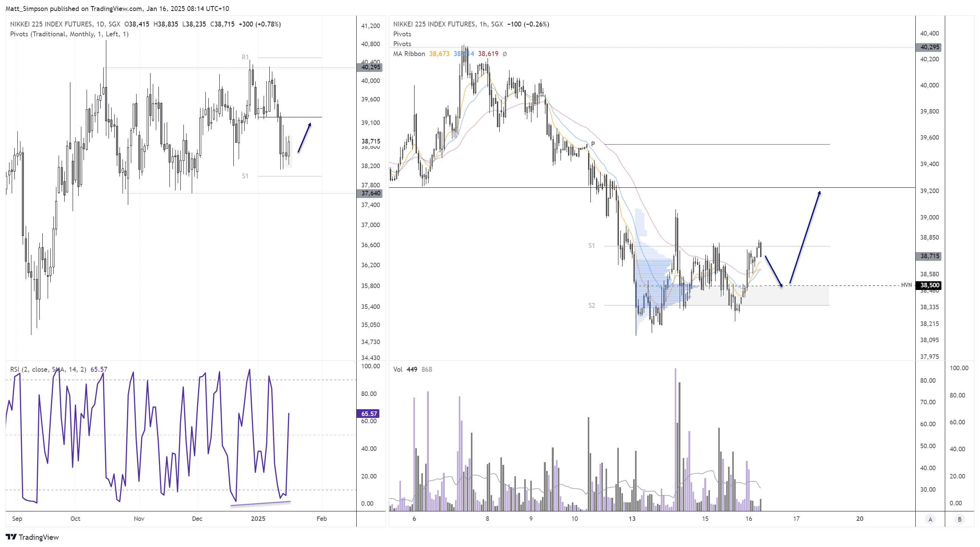Click the red 38,619 MA Ribbon value

[488, 54]
